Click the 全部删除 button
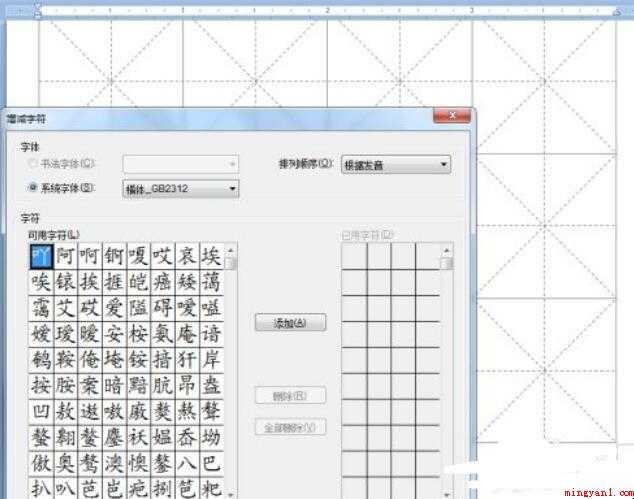 click(290, 427)
